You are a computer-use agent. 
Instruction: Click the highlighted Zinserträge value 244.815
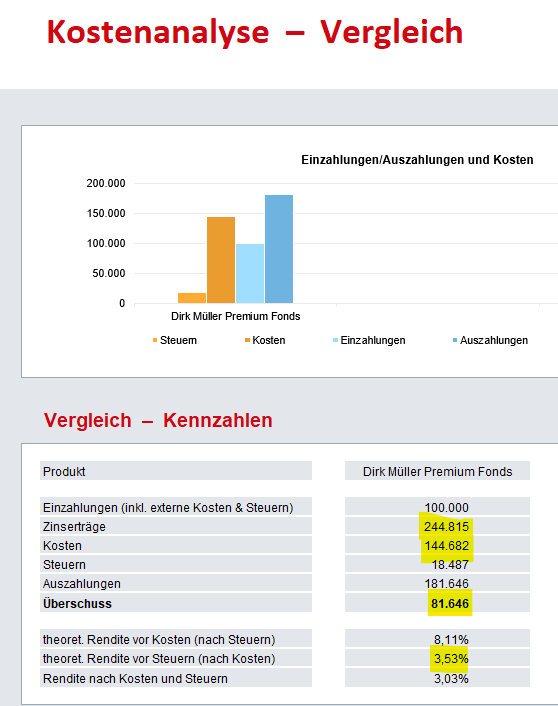click(x=446, y=527)
